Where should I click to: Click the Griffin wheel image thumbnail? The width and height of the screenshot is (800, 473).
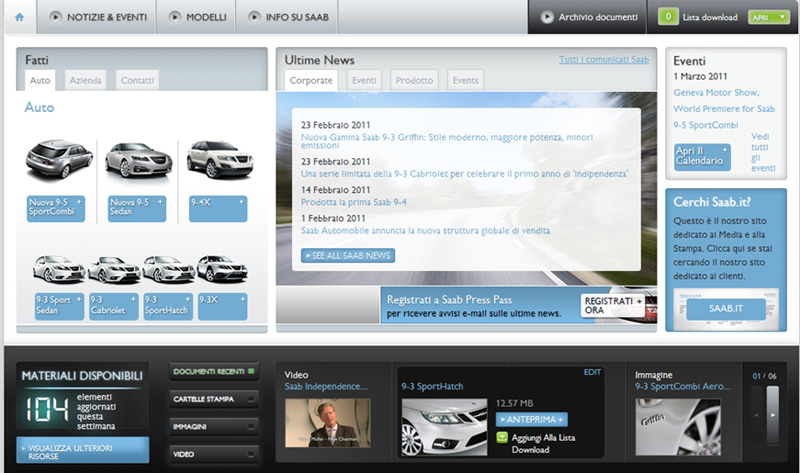pos(678,427)
